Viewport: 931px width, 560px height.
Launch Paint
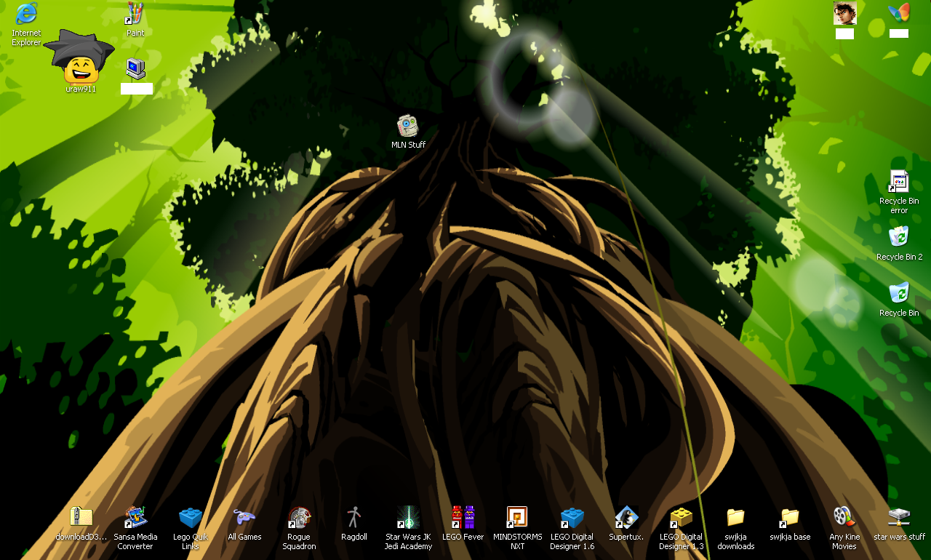click(135, 13)
